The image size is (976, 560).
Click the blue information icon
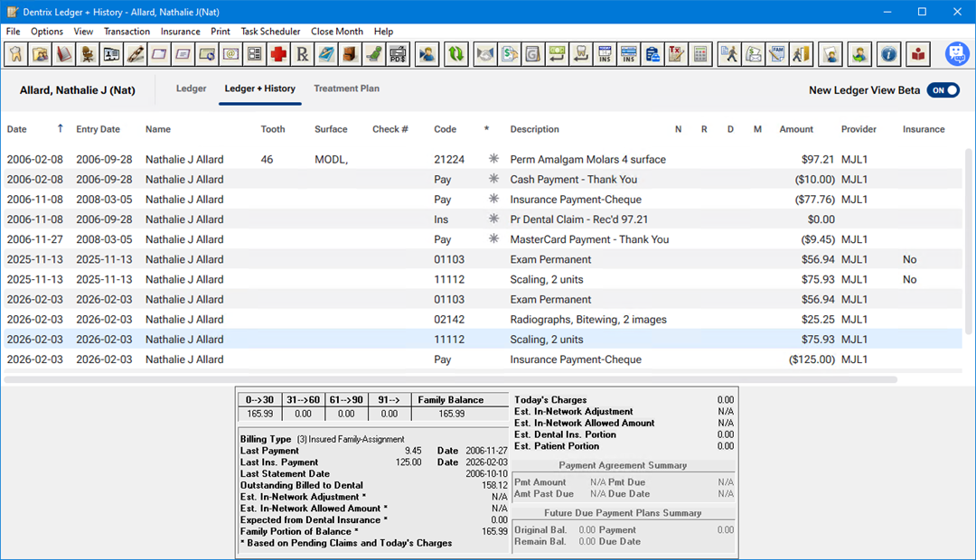click(889, 55)
